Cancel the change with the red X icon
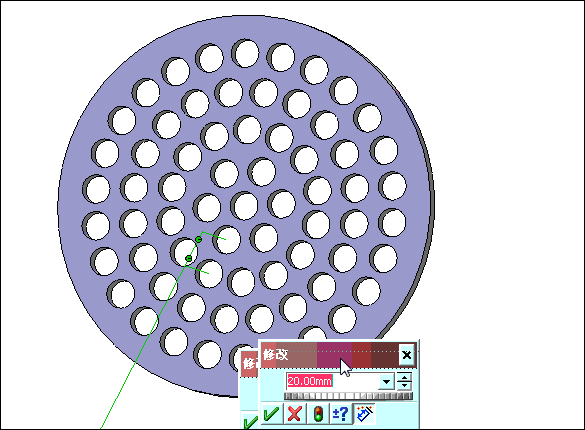This screenshot has height=430, width=585. (x=295, y=413)
